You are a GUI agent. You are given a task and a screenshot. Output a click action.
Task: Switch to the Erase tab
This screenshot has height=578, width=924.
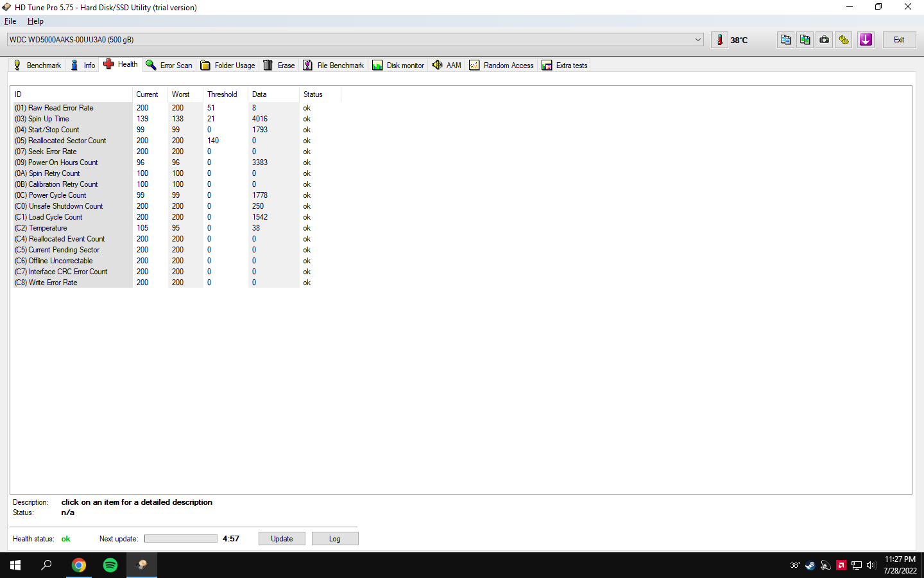click(279, 66)
